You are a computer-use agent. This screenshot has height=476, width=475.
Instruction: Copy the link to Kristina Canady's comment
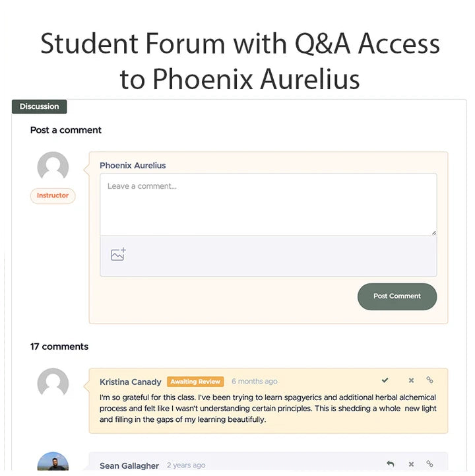(x=429, y=380)
